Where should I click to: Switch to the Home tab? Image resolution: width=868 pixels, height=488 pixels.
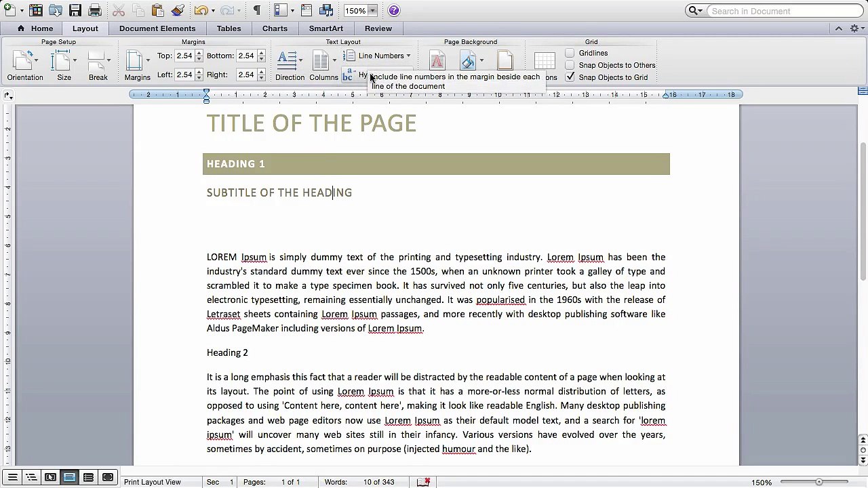coord(35,28)
